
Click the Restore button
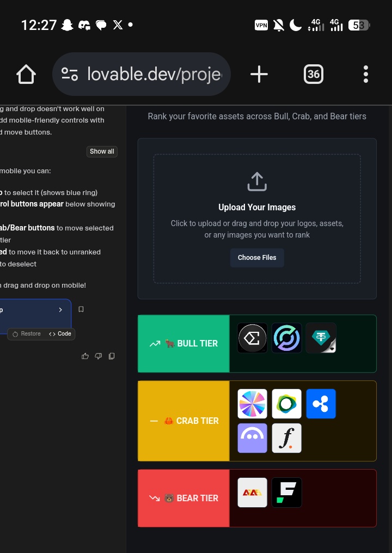click(27, 333)
